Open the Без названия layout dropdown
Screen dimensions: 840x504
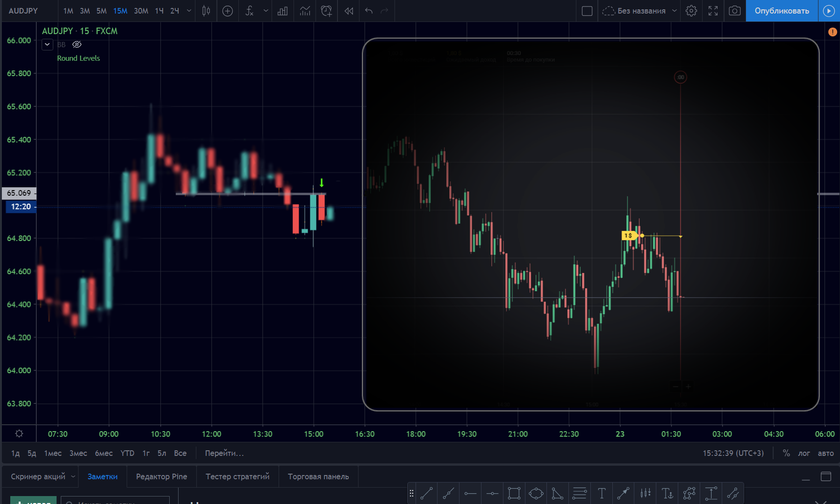[674, 11]
